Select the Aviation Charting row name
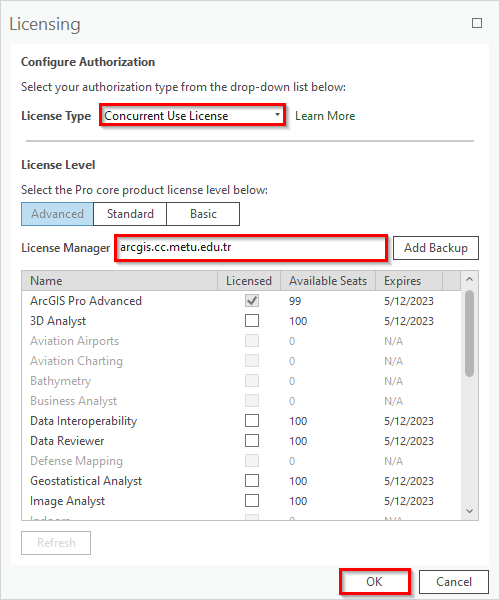 point(77,361)
